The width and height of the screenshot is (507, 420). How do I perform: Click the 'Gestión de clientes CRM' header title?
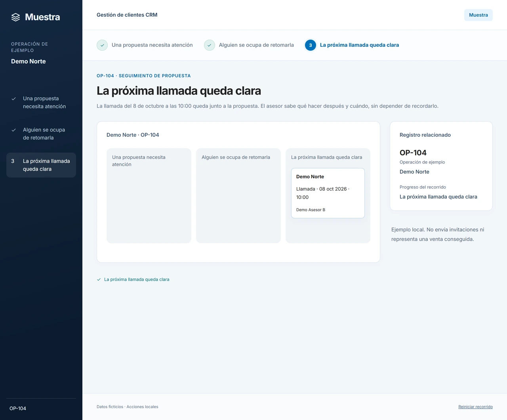pyautogui.click(x=127, y=15)
